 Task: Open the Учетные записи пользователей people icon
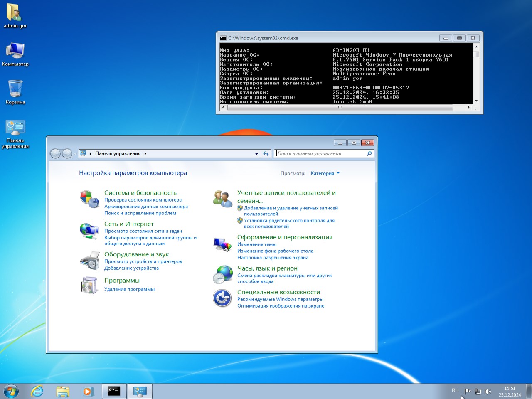tap(222, 199)
